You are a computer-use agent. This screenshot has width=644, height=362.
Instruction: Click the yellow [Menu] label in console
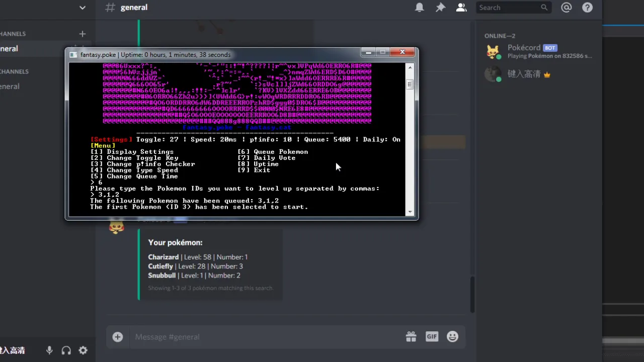tap(103, 146)
